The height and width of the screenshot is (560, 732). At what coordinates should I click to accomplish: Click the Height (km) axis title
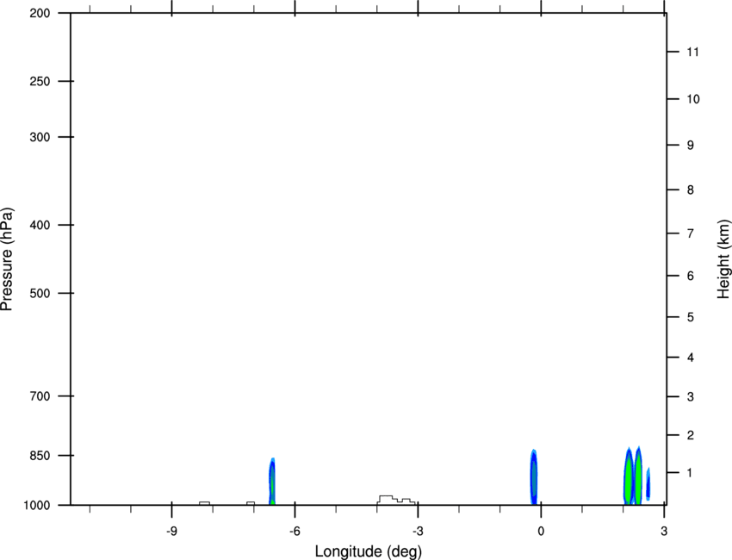point(723,258)
